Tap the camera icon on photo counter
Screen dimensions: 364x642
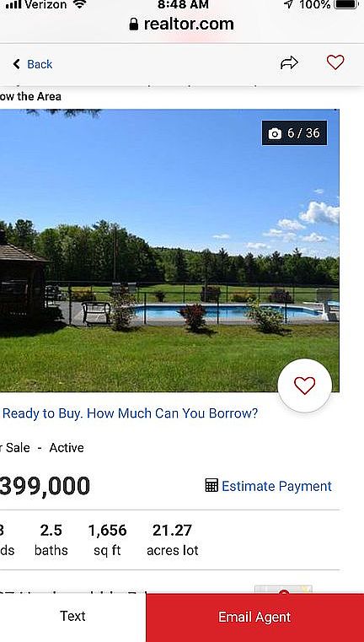pyautogui.click(x=275, y=133)
